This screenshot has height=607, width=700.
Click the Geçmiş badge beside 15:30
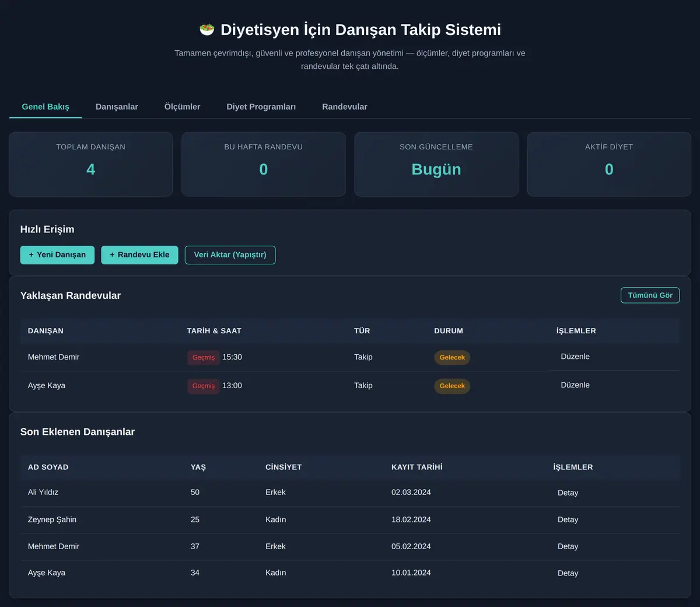point(204,357)
